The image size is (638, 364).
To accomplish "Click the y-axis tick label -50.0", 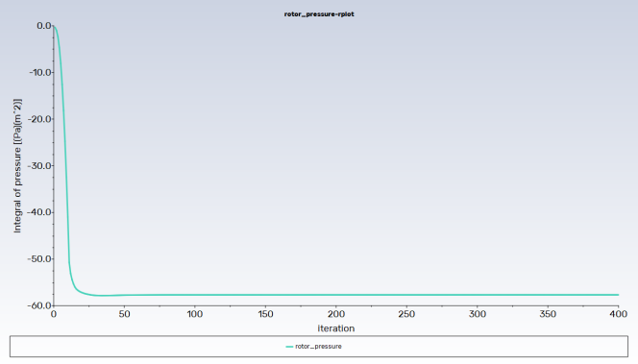I will click(x=39, y=259).
